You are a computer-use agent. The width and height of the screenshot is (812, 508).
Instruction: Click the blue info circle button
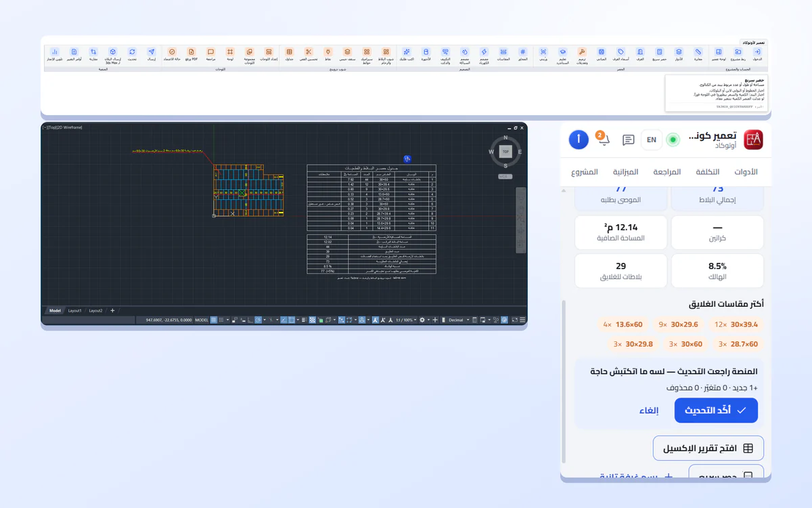(x=579, y=140)
